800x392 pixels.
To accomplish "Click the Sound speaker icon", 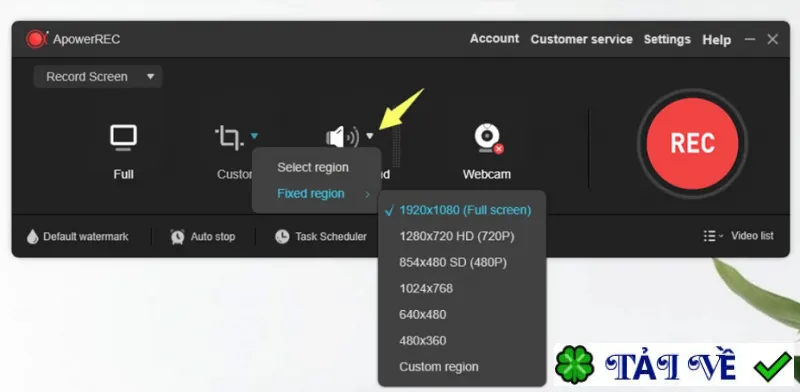I will 342,137.
